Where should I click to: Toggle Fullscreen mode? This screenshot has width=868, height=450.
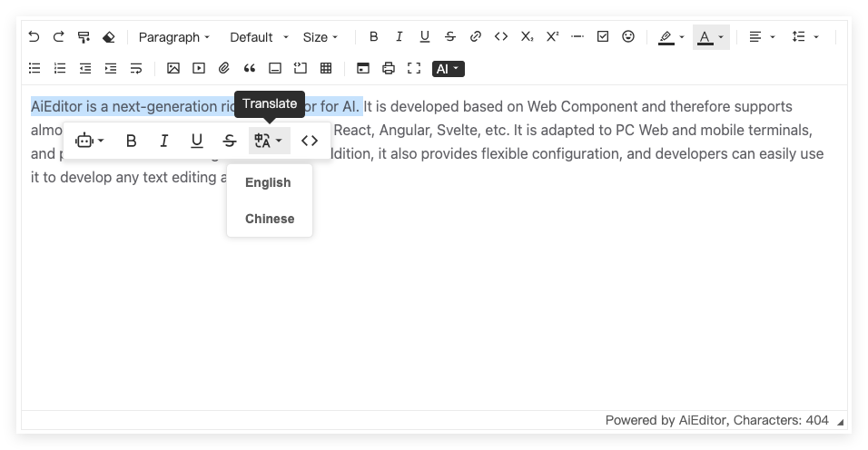tap(414, 69)
